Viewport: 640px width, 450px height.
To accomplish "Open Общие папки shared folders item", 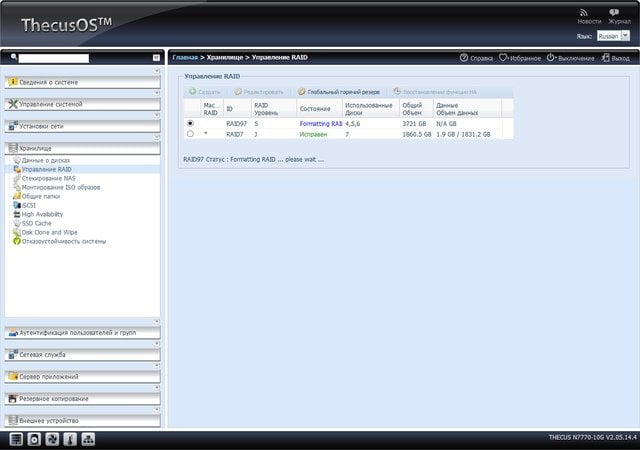I will pyautogui.click(x=40, y=196).
